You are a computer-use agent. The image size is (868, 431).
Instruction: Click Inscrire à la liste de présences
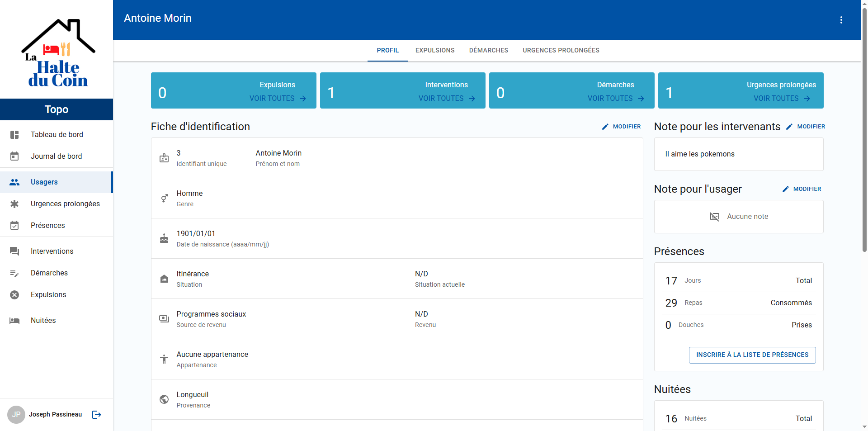pos(752,355)
